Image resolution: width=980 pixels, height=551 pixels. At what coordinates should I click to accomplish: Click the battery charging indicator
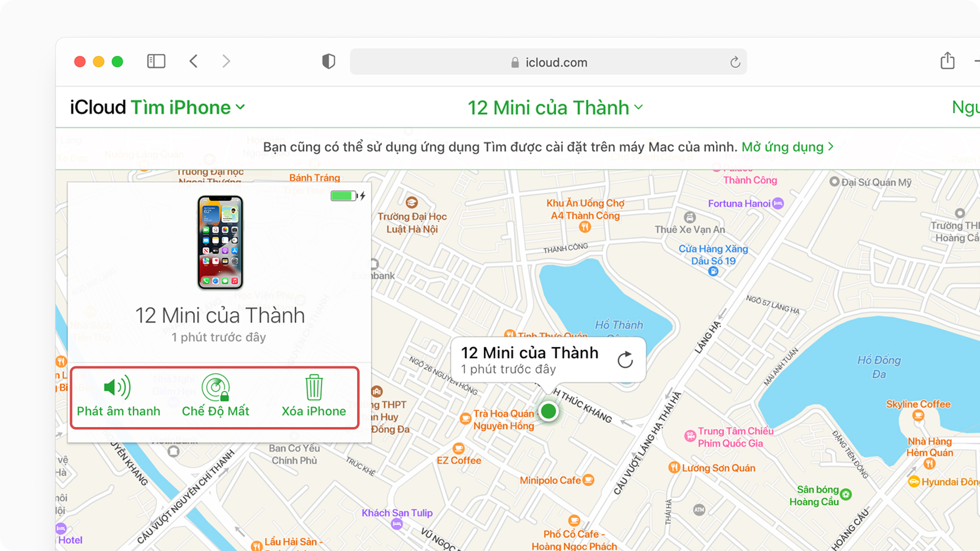coord(348,196)
